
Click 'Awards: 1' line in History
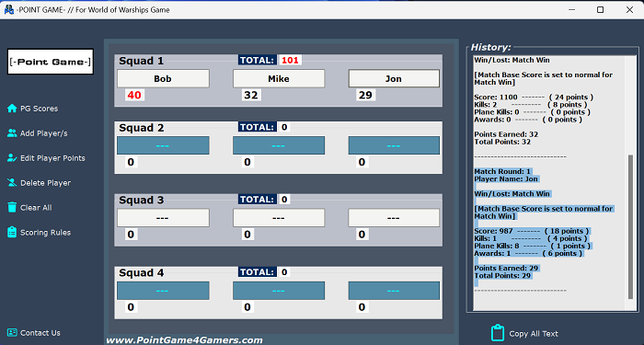point(529,253)
